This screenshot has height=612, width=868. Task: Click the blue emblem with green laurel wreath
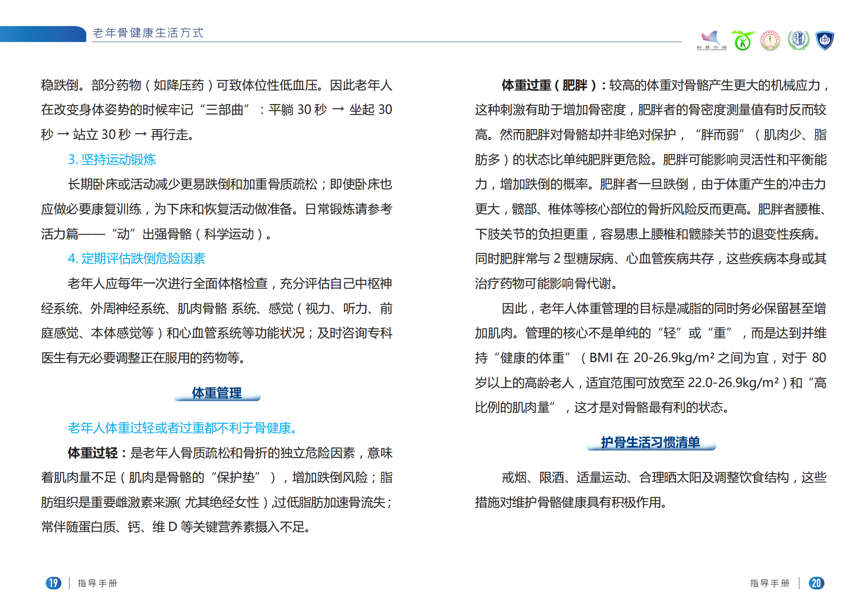click(798, 40)
